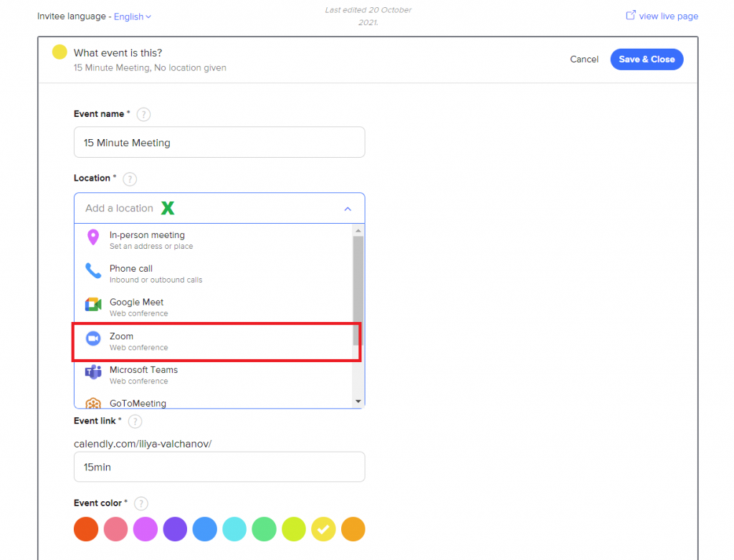Click the Cancel button
Image resolution: width=734 pixels, height=560 pixels.
tap(583, 60)
